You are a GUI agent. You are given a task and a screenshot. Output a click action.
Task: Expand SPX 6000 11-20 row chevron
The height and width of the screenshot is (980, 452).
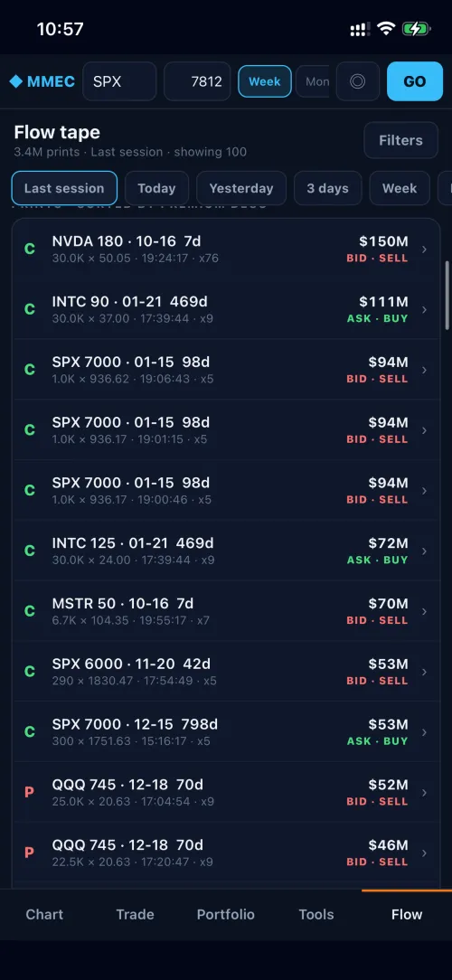coord(425,672)
